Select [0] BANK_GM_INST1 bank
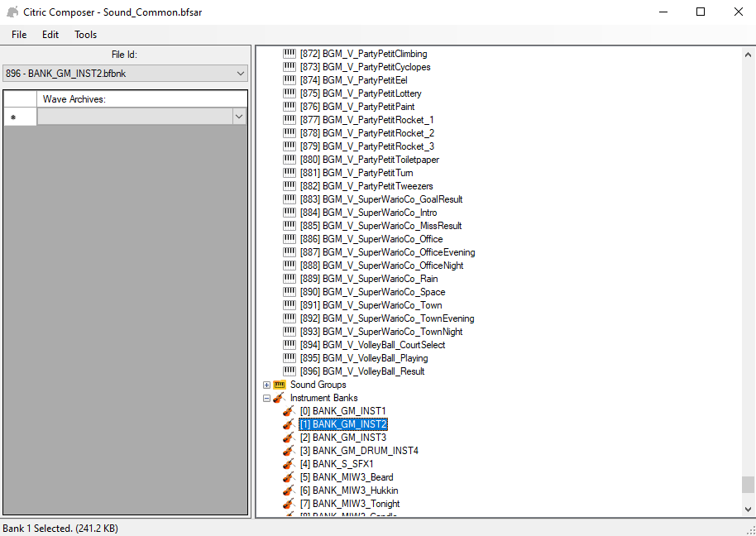756x536 pixels. point(342,411)
